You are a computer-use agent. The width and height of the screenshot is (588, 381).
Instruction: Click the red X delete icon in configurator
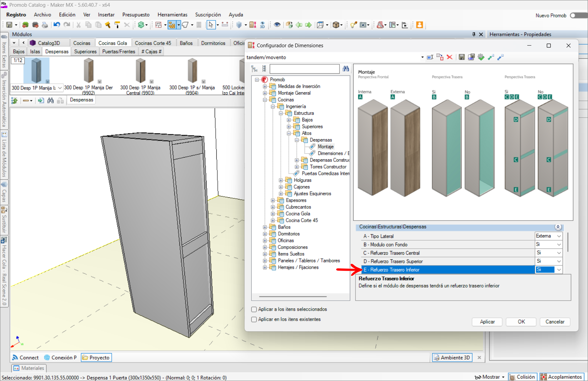click(x=449, y=57)
